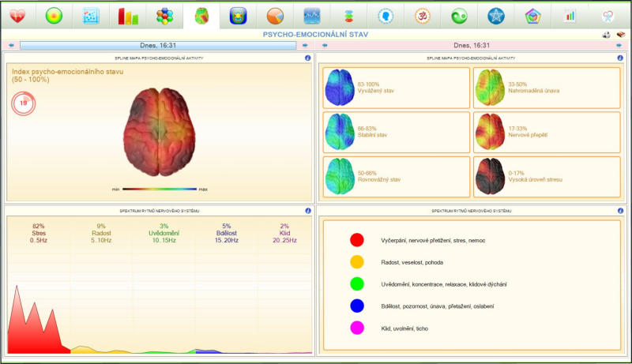Click info icon of the left brain map panel
632x364 pixels.
tap(307, 58)
